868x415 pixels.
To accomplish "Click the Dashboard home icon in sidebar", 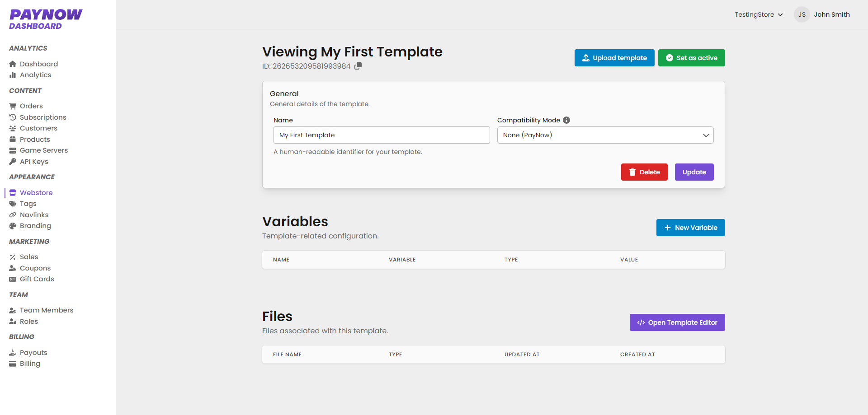I will 13,64.
